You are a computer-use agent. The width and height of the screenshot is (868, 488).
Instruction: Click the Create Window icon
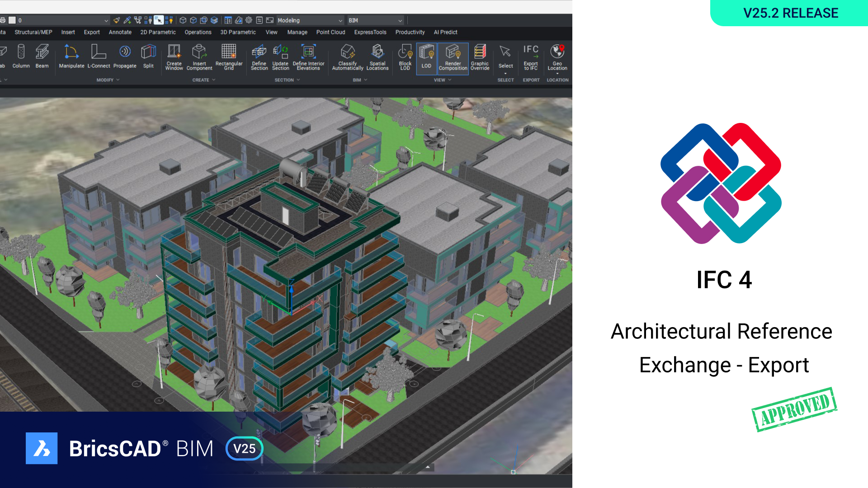(x=174, y=56)
